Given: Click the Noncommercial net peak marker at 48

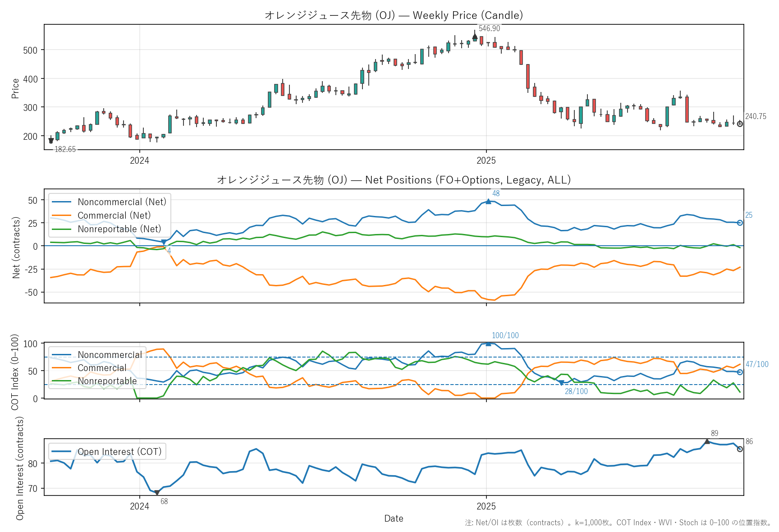Looking at the screenshot, I should (488, 202).
